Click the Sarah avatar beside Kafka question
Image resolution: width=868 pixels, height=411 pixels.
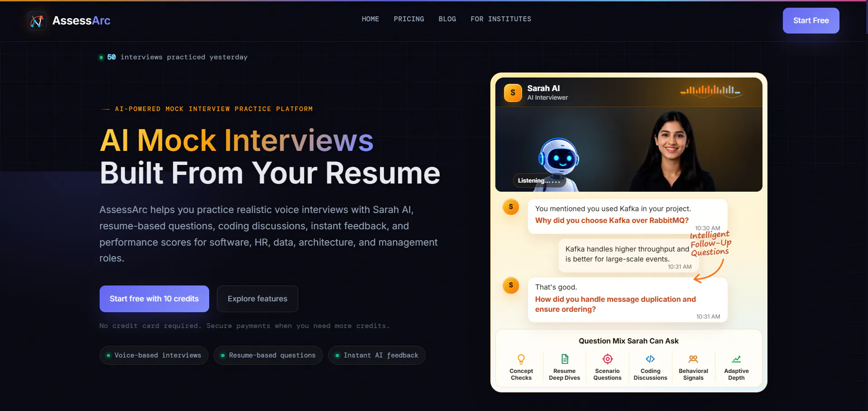click(511, 207)
